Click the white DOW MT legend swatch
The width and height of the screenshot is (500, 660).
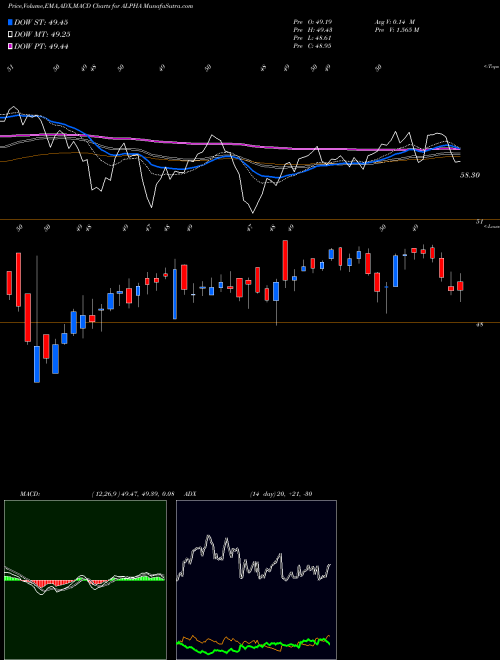11,35
